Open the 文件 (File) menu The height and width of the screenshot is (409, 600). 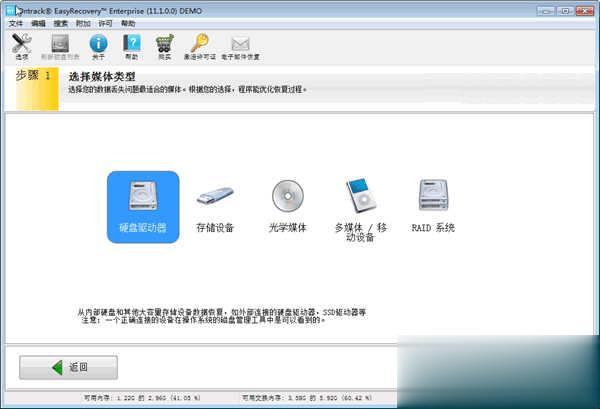(x=16, y=24)
